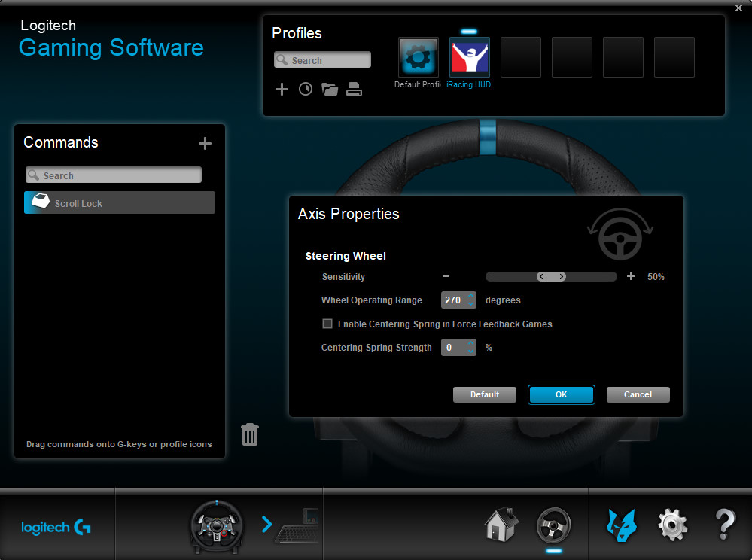Screen dimensions: 752x560
Task: Select the Default Profile icon
Action: coord(419,58)
